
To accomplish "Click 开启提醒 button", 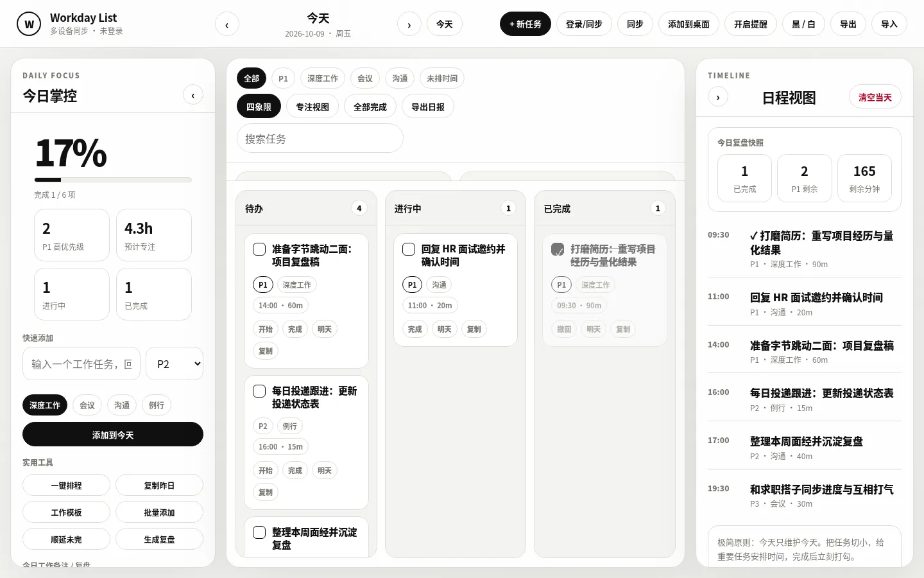I will point(751,24).
